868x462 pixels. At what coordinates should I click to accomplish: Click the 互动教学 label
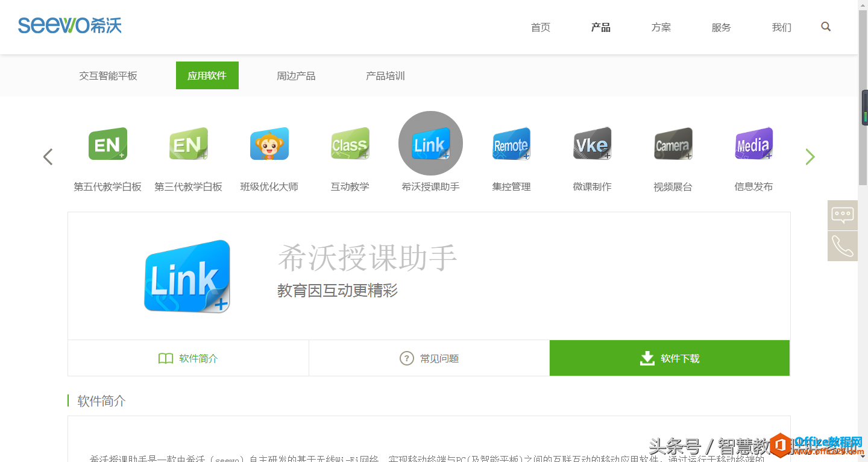point(350,187)
